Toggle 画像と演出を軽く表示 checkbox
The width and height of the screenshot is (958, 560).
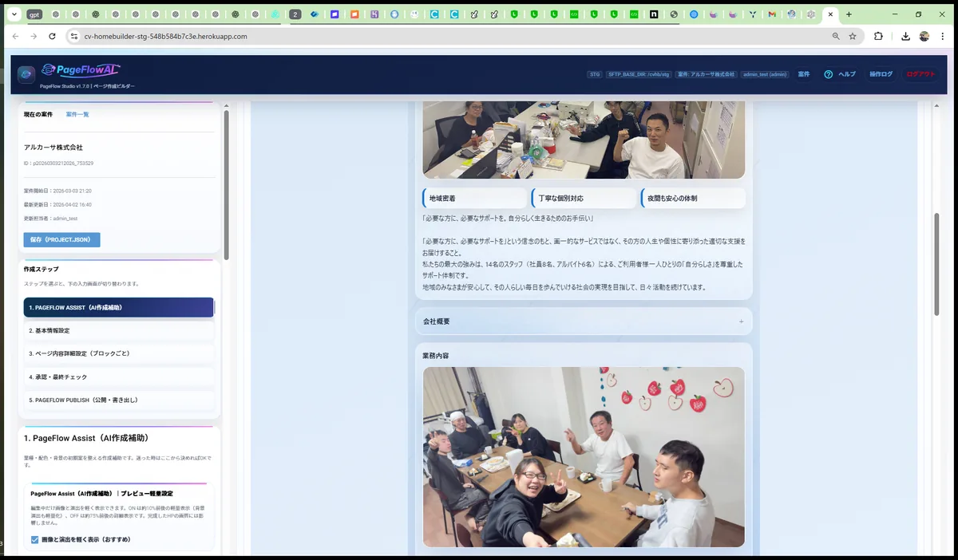click(x=35, y=540)
